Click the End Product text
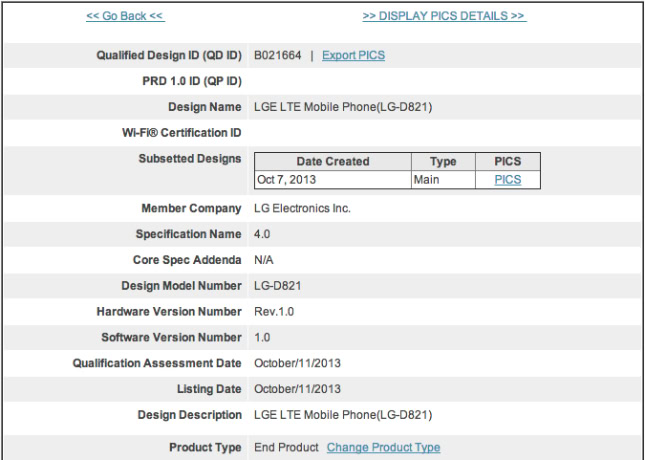This screenshot has height=460, width=645. [x=286, y=448]
